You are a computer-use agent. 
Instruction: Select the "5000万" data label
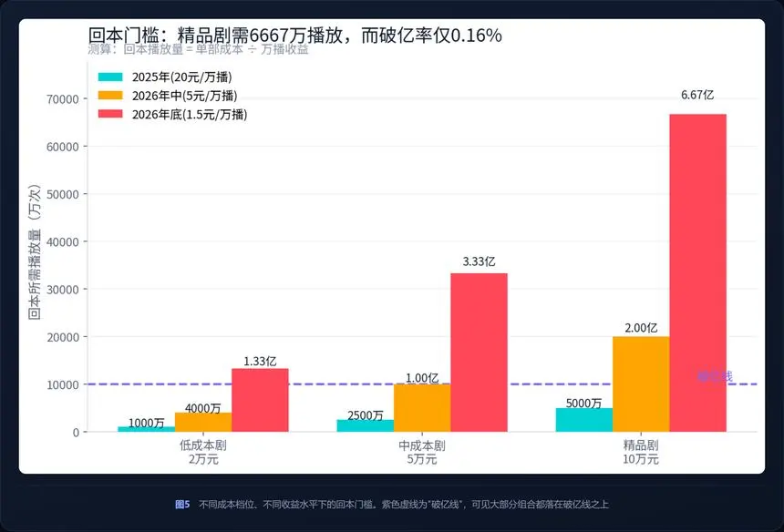(584, 404)
